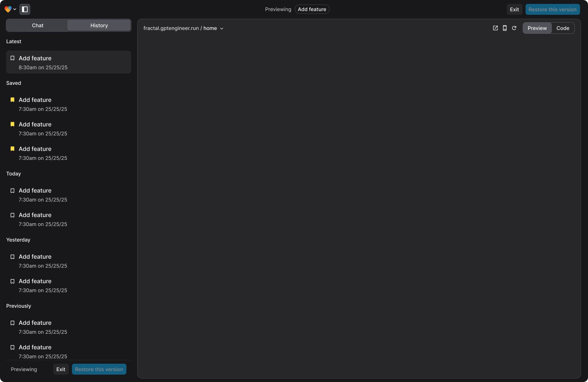588x382 pixels.
Task: Open the home route dropdown
Action: coord(221,28)
